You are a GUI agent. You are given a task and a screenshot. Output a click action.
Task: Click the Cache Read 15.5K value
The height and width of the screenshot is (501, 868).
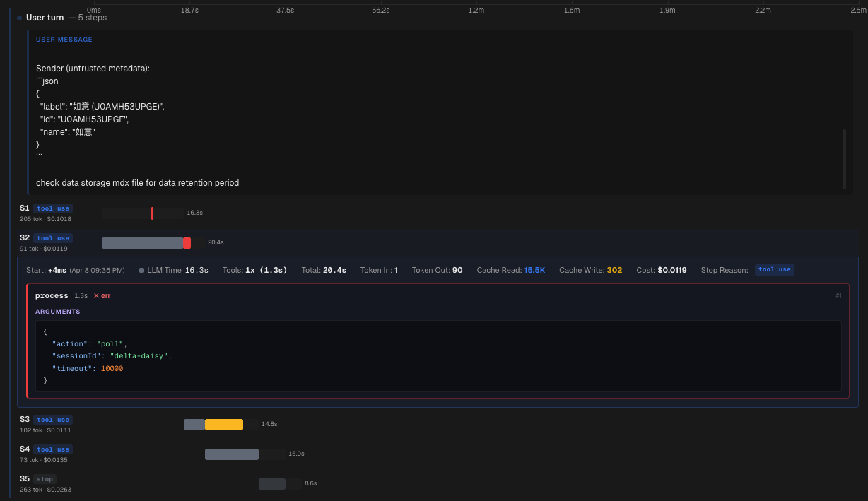pyautogui.click(x=534, y=270)
